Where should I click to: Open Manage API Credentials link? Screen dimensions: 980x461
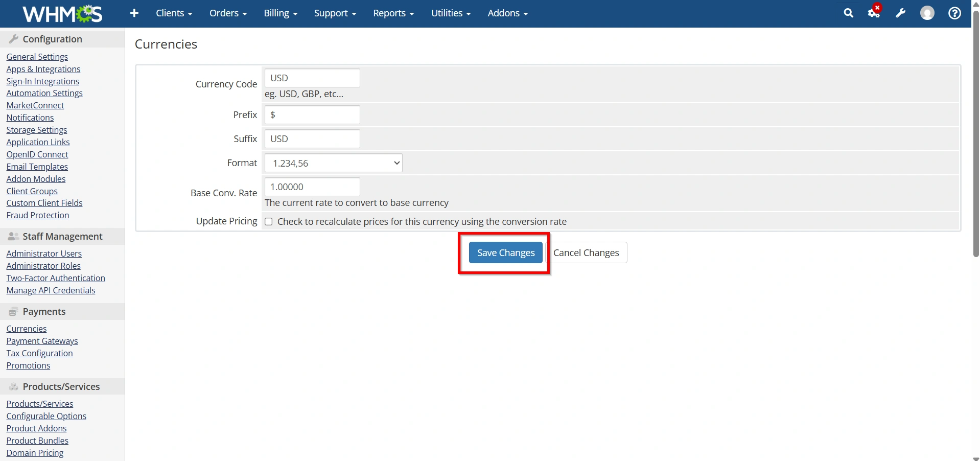[51, 290]
